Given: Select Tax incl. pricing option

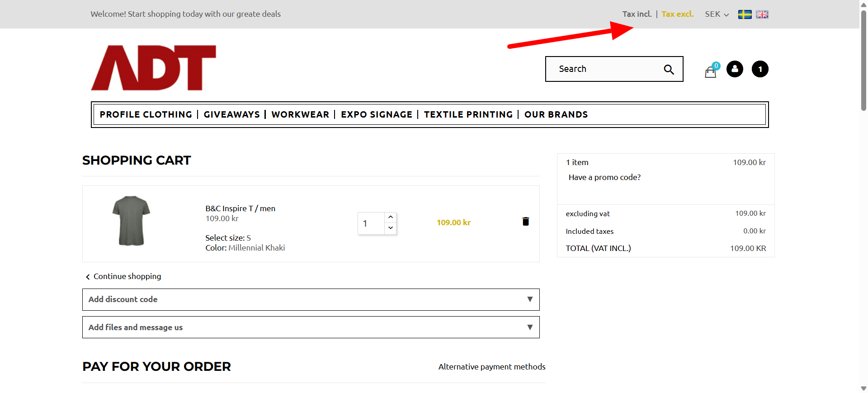Looking at the screenshot, I should click(637, 14).
